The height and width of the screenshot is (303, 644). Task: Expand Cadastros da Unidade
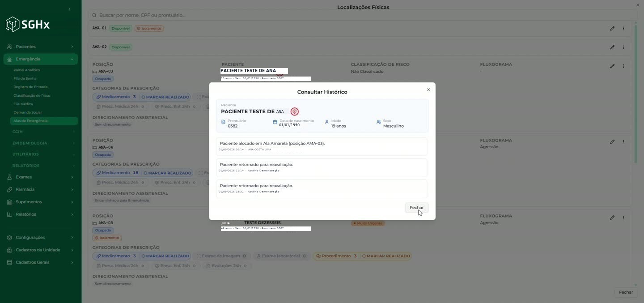[40, 250]
